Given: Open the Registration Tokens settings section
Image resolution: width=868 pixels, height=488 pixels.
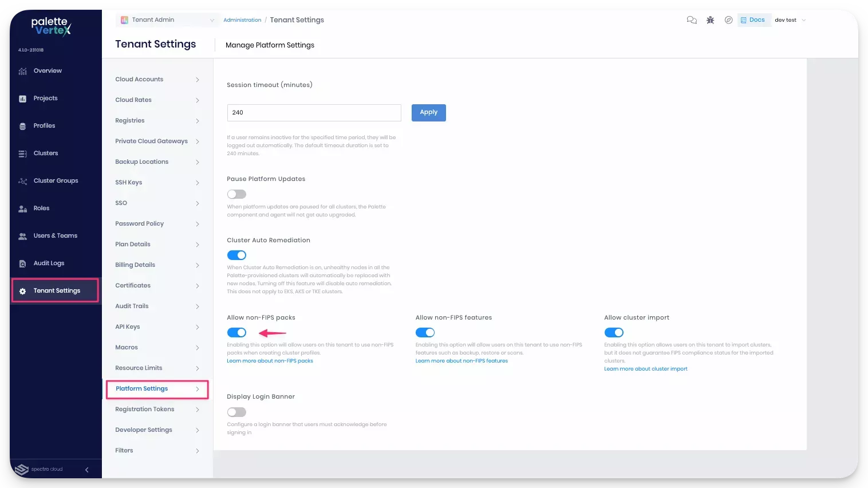Looking at the screenshot, I should pos(145,410).
